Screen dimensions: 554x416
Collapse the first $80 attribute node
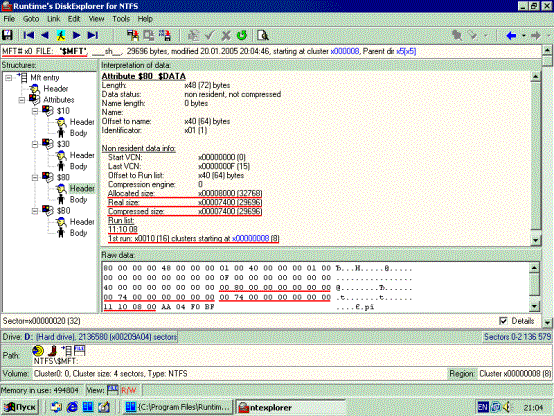click(x=35, y=177)
